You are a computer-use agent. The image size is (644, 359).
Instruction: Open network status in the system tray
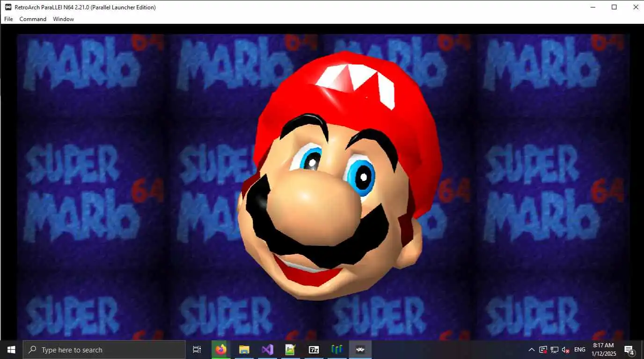pos(554,350)
